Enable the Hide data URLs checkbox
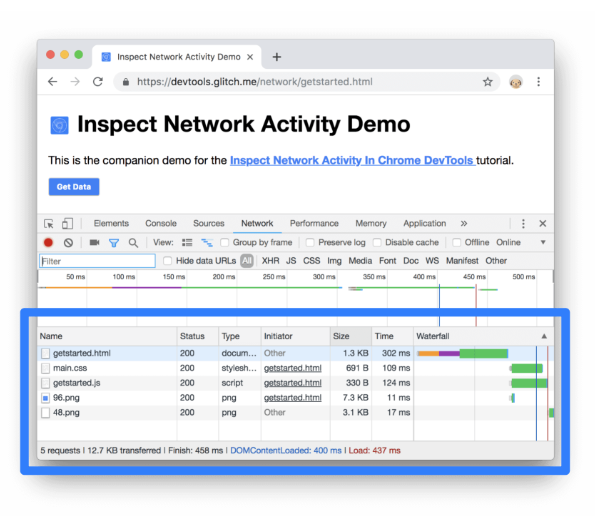This screenshot has width=605, height=518. click(167, 261)
